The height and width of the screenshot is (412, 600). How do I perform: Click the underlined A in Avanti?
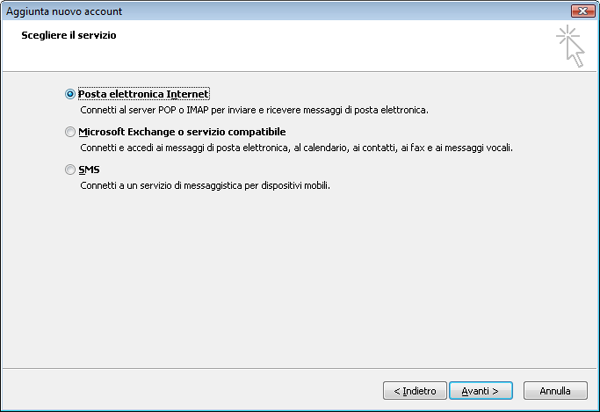(465, 391)
